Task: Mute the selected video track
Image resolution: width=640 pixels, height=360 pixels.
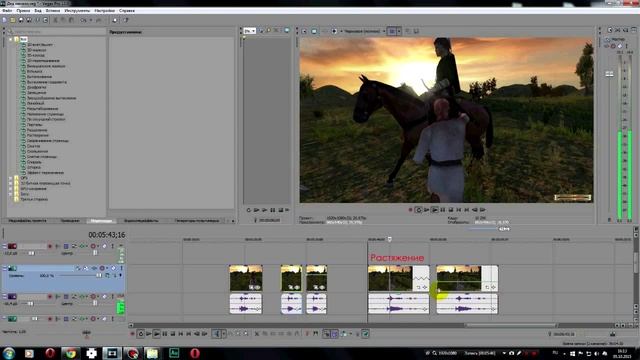Action: 113,268
